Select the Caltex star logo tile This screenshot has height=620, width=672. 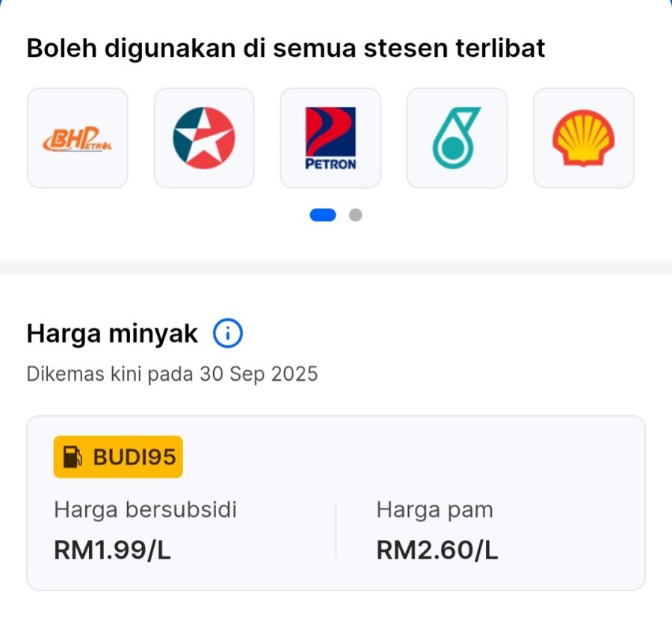click(204, 138)
